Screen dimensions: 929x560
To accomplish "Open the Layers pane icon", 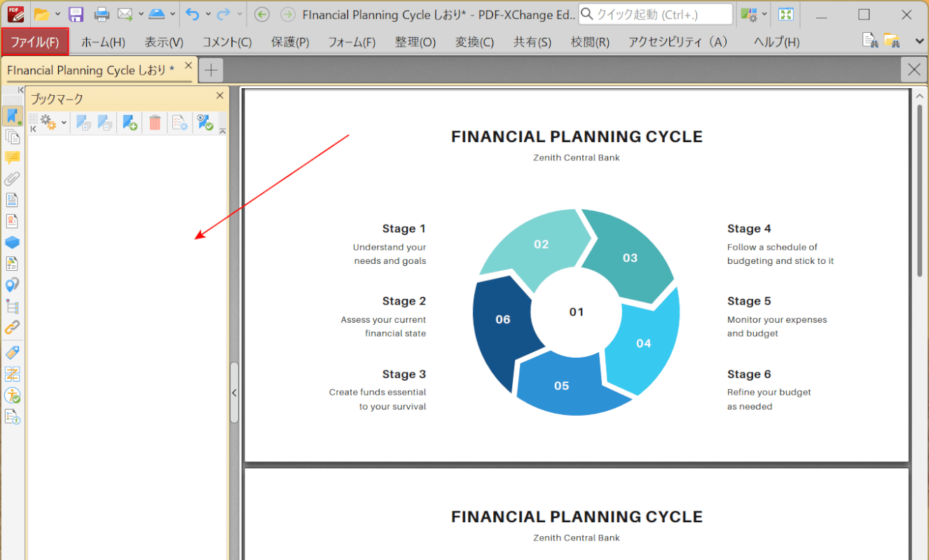I will pyautogui.click(x=13, y=242).
